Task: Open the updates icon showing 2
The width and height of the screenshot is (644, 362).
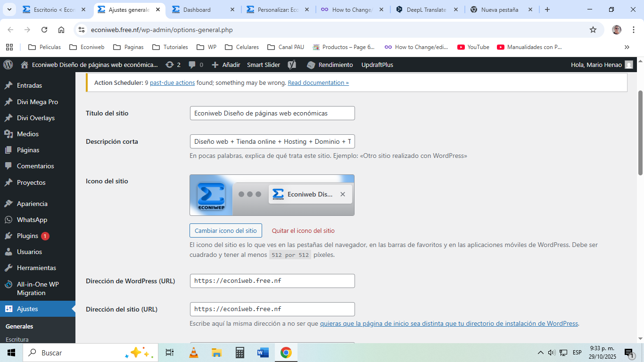Action: [x=173, y=65]
